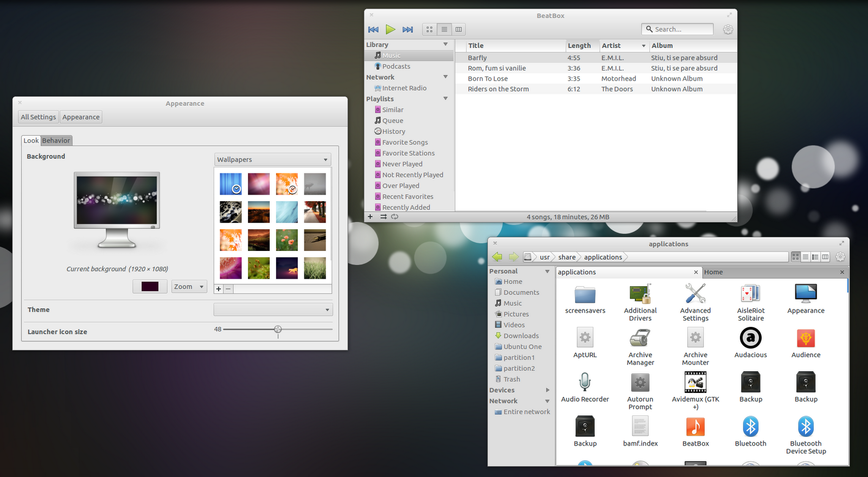Open the BeatBox settings gear icon
The width and height of the screenshot is (868, 477).
point(728,30)
